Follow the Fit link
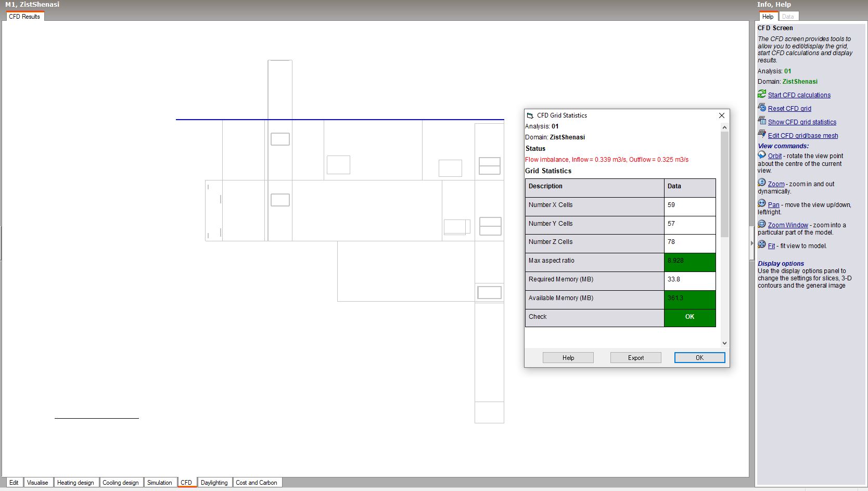The image size is (868, 491). [771, 246]
